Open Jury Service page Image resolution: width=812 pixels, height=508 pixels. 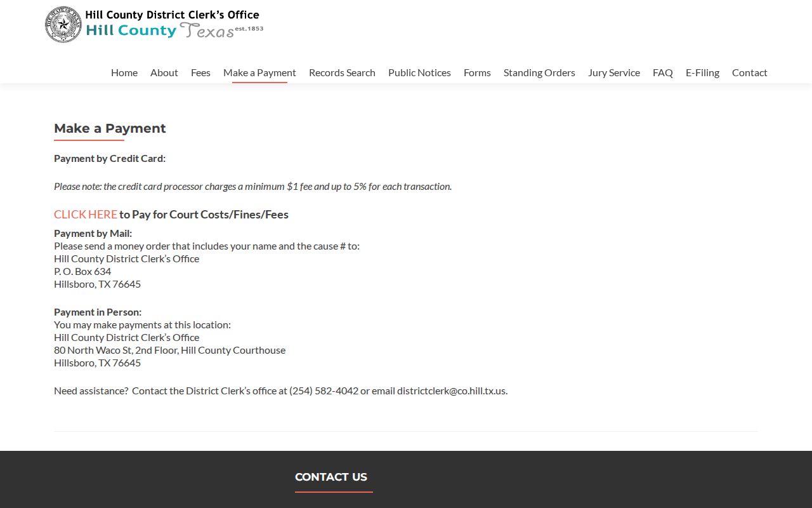(x=614, y=72)
